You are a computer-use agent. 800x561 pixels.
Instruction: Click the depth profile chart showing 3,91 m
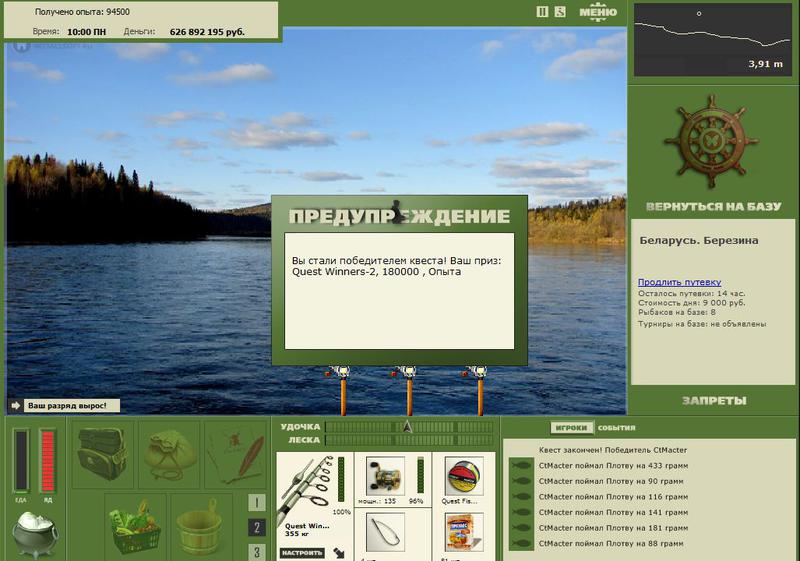click(713, 40)
